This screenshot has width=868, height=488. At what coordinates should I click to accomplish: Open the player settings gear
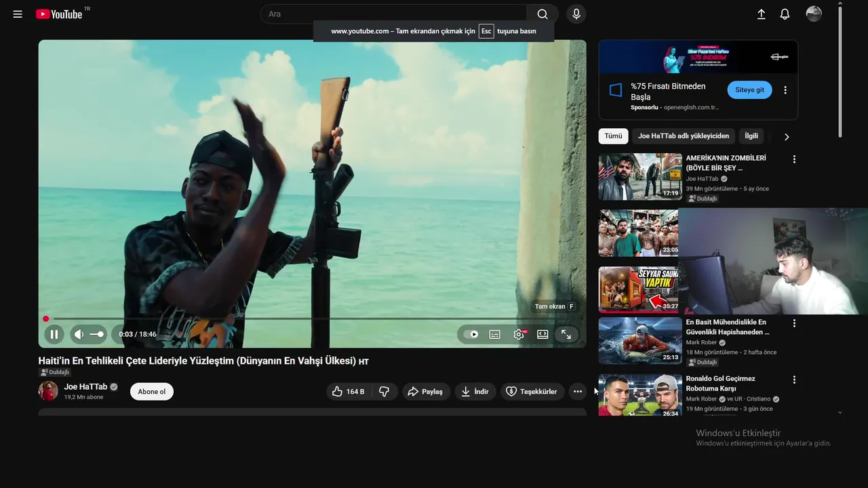coord(519,334)
